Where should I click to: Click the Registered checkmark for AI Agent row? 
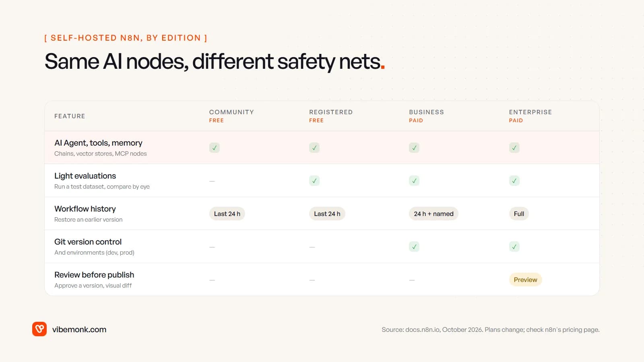314,148
